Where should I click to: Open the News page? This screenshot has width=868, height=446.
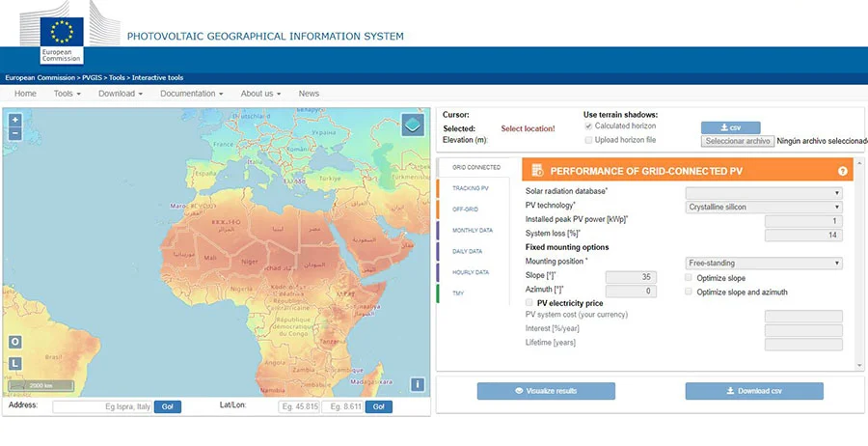click(309, 94)
